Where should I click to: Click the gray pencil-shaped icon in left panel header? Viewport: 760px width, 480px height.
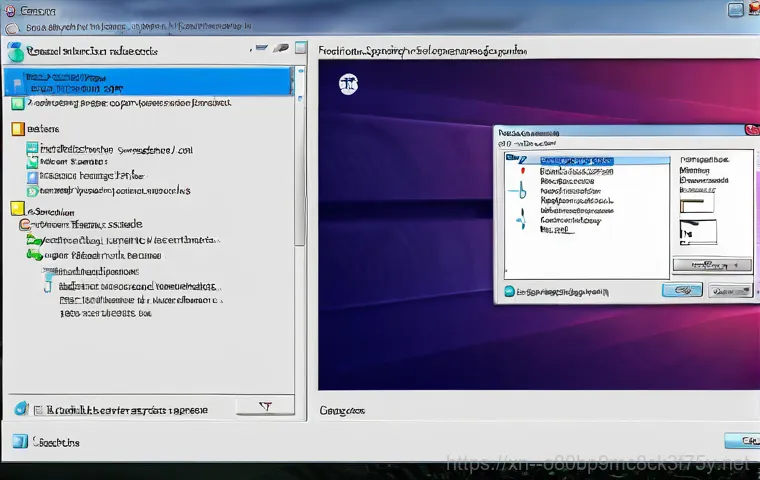coord(281,48)
